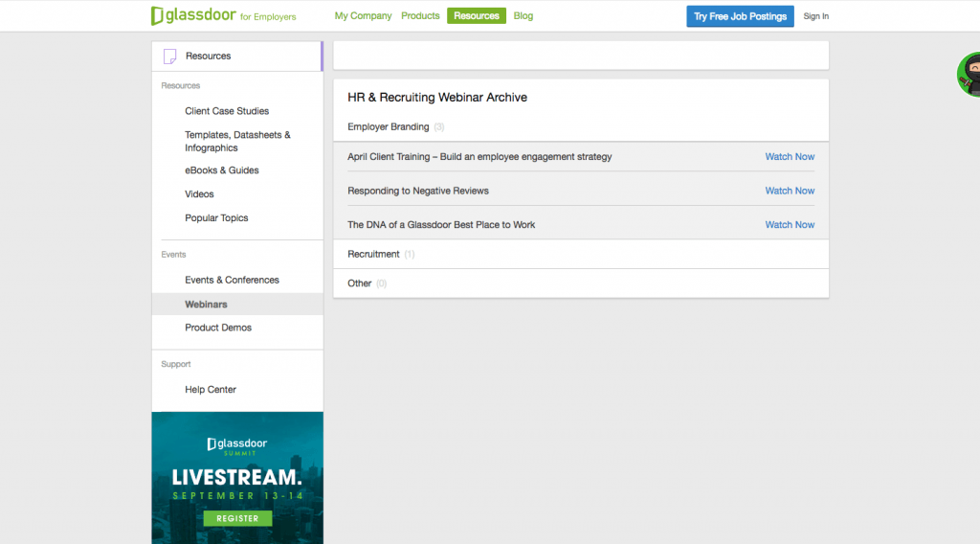This screenshot has width=980, height=544.
Task: Open Client Case Studies in the sidebar
Action: click(227, 111)
